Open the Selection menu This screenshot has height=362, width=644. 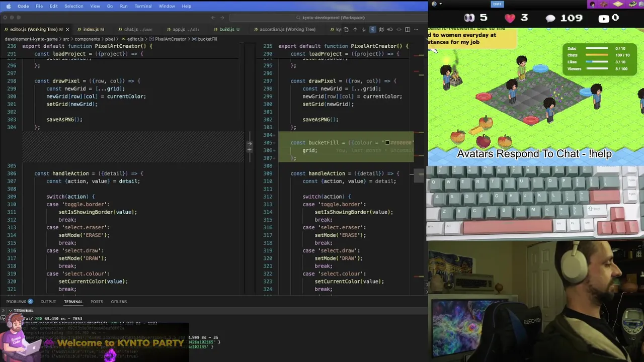(x=73, y=6)
